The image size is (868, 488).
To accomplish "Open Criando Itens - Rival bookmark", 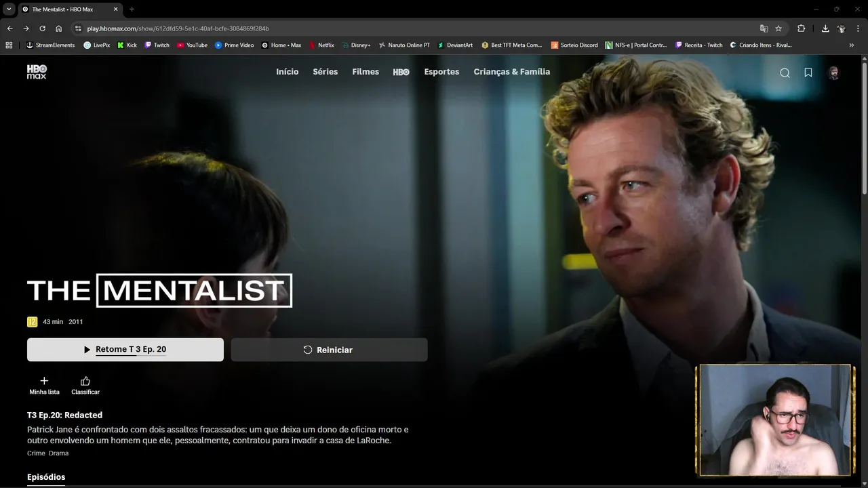I will pyautogui.click(x=760, y=45).
